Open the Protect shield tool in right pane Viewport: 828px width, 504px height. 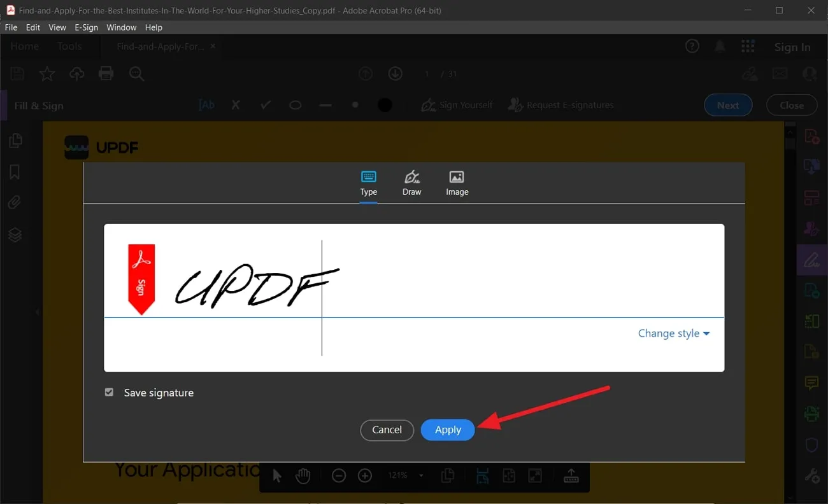click(x=811, y=445)
